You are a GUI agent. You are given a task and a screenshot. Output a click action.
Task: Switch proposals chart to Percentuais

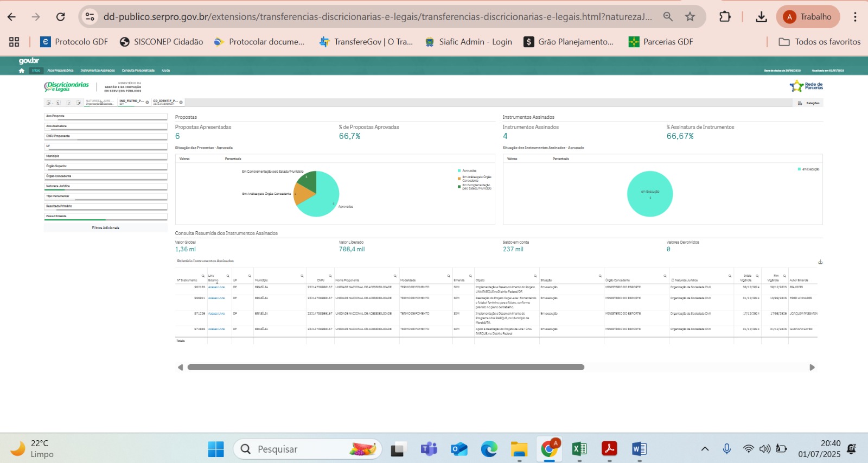[233, 159]
